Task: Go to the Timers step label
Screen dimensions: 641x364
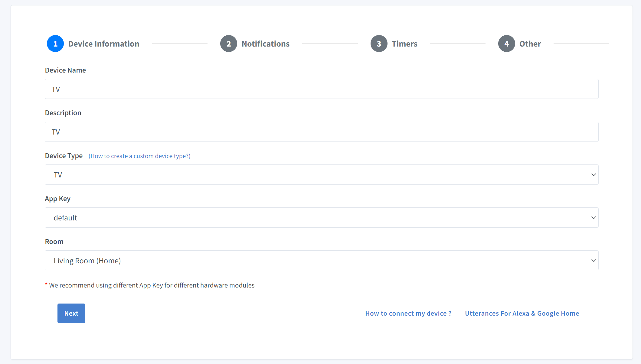Action: [x=404, y=44]
